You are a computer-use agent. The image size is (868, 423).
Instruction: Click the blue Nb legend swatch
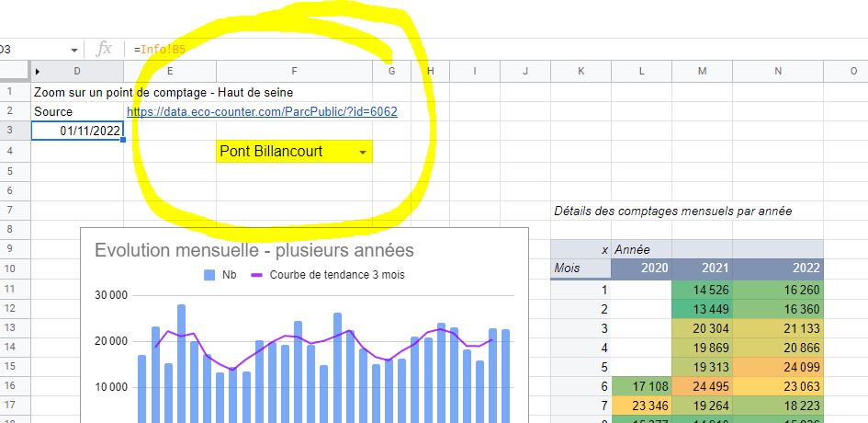(209, 274)
